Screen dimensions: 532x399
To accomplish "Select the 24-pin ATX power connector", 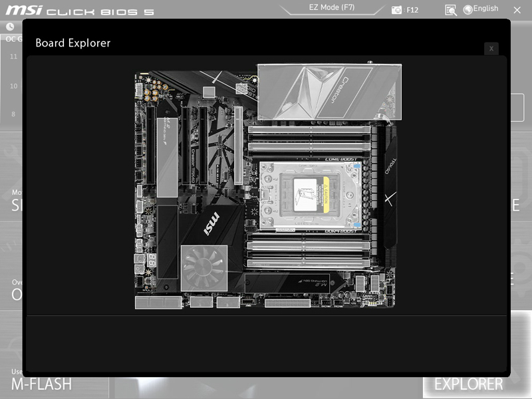I will click(x=287, y=303).
